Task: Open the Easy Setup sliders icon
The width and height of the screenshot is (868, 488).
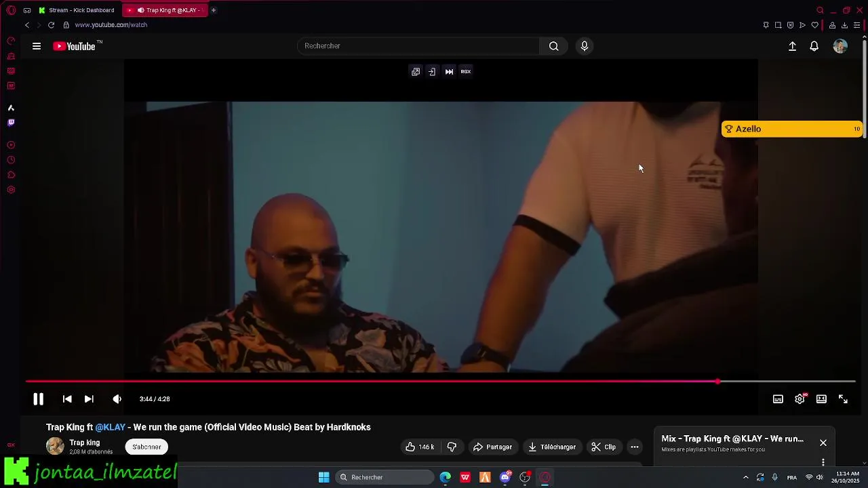Action: click(x=856, y=25)
